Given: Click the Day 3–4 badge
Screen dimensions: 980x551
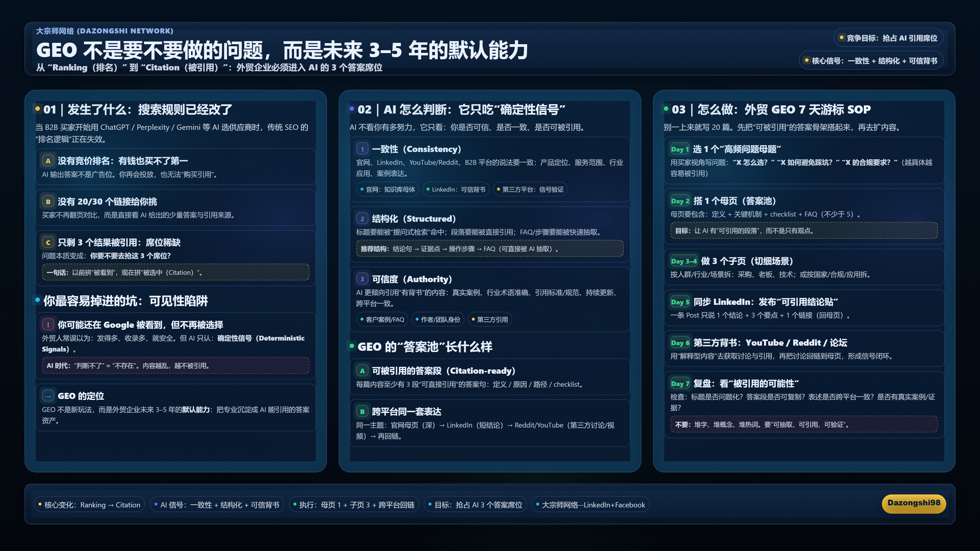Looking at the screenshot, I should [684, 261].
